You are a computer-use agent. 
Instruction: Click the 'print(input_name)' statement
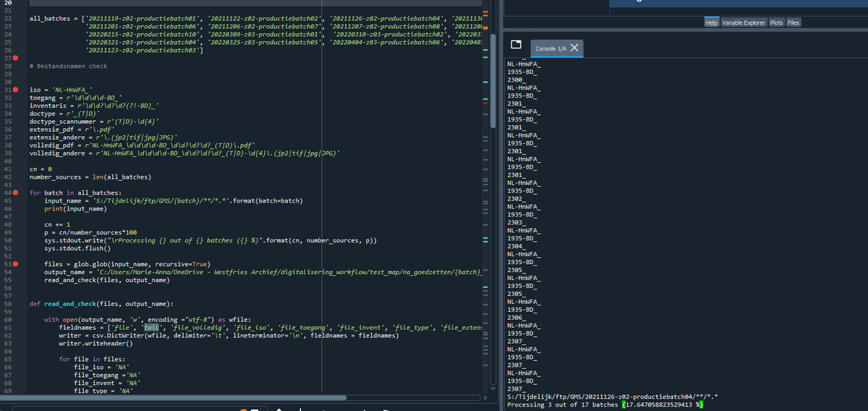point(75,208)
